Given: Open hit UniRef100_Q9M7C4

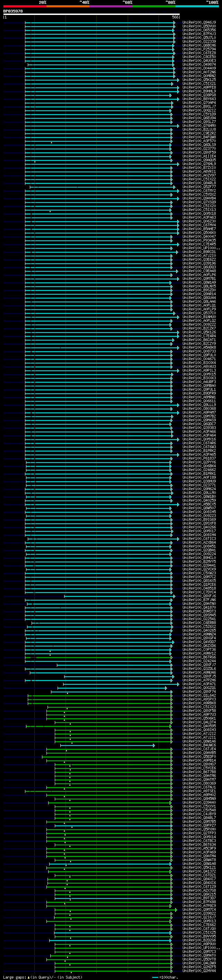Looking at the screenshot, I should coord(199,910).
